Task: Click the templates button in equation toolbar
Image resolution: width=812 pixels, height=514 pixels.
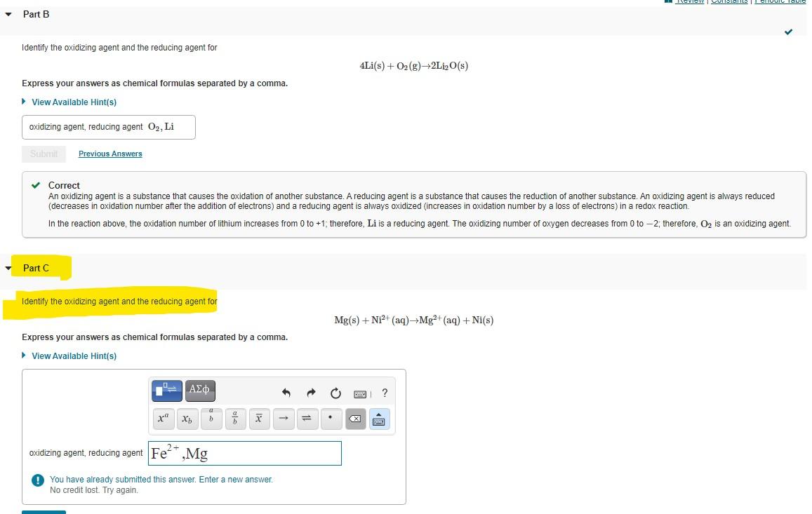Action: [x=167, y=391]
